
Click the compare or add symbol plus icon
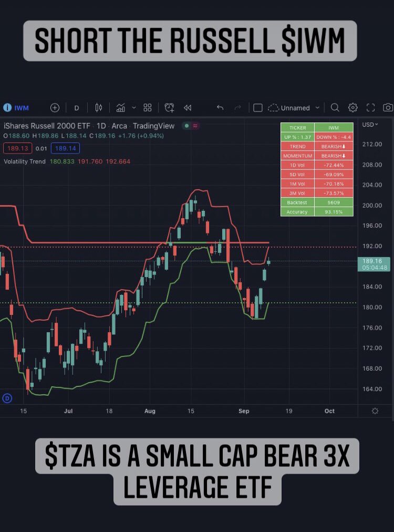55,108
